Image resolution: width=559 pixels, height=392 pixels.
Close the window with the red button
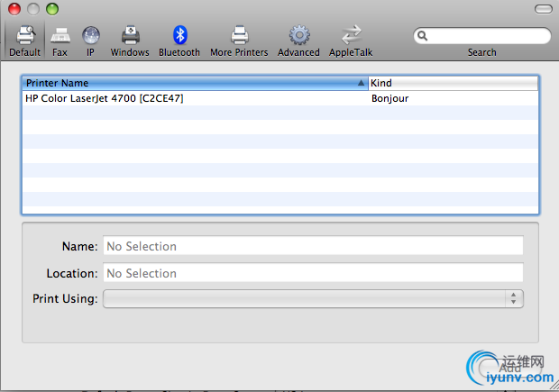(x=14, y=9)
